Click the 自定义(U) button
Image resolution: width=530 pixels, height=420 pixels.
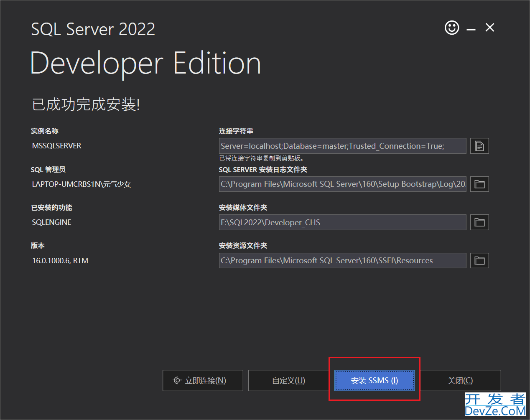coord(288,380)
